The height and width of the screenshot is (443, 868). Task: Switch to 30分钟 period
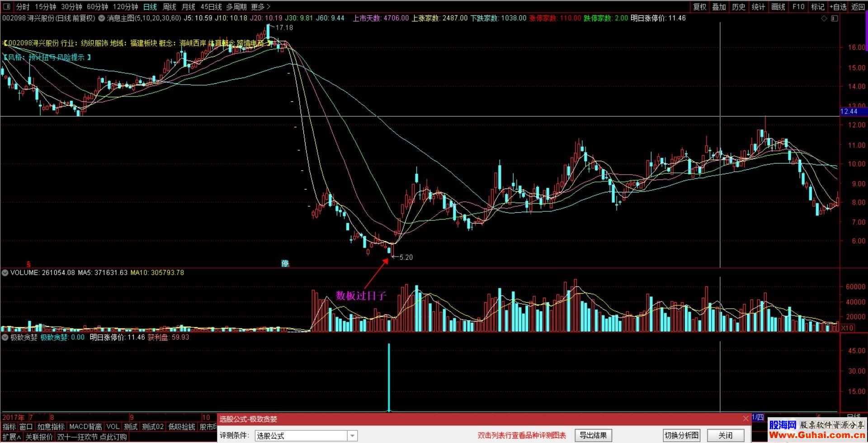tap(71, 7)
